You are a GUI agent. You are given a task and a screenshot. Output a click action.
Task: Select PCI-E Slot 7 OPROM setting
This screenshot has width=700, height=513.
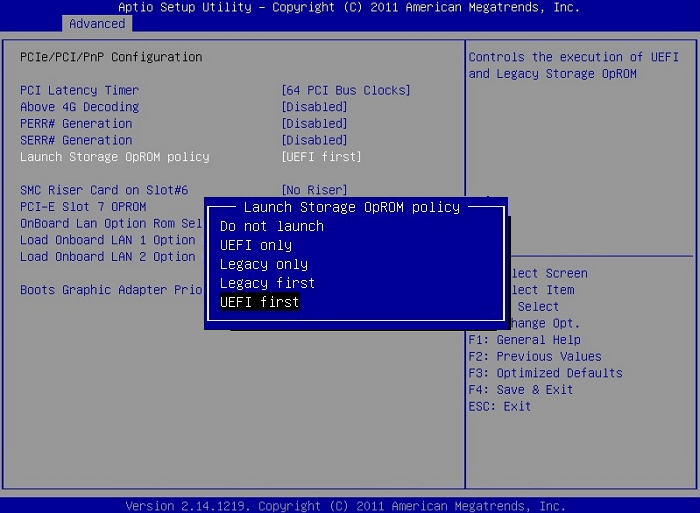pos(83,207)
